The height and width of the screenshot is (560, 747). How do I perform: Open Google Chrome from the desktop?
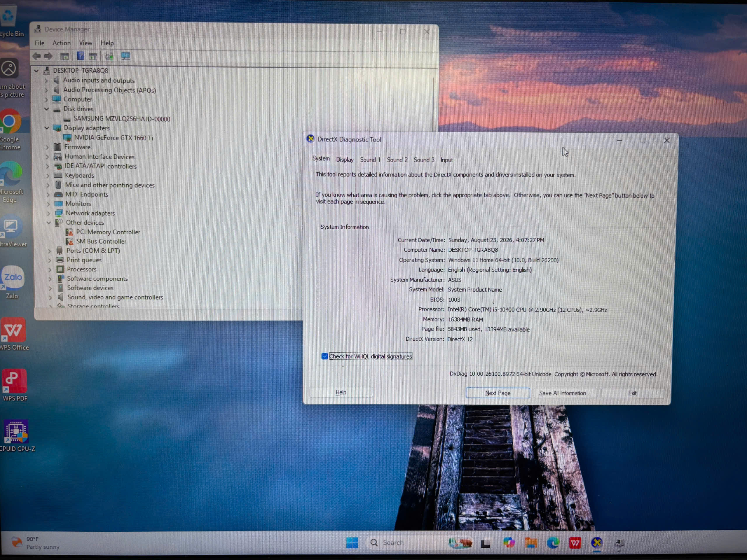pos(11,129)
